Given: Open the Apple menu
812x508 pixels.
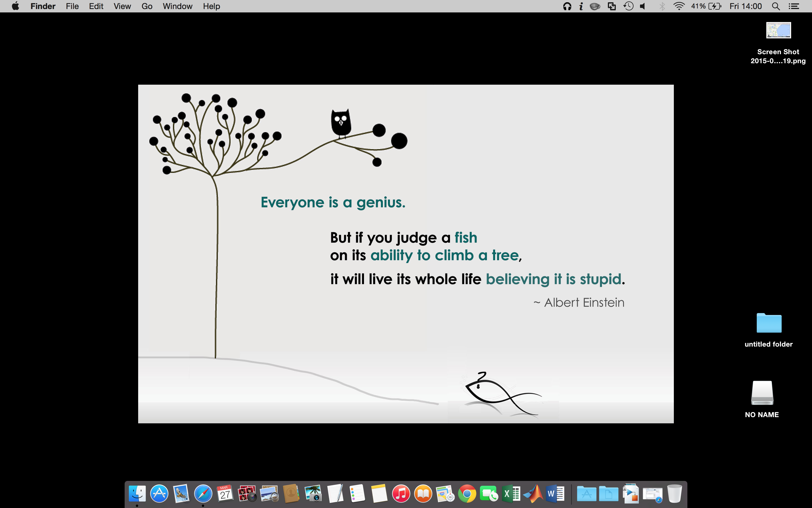Looking at the screenshot, I should point(16,6).
